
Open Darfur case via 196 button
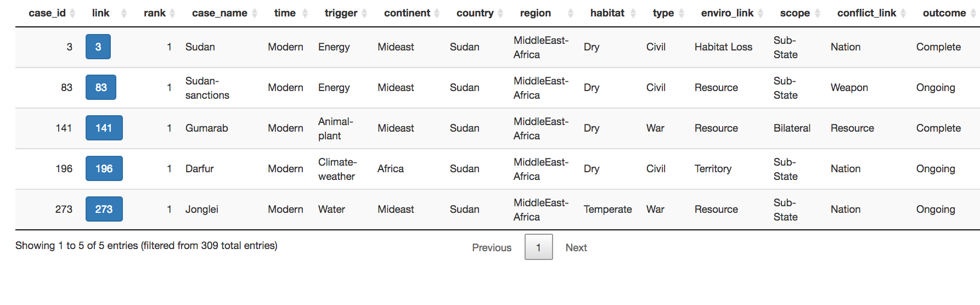coord(104,168)
